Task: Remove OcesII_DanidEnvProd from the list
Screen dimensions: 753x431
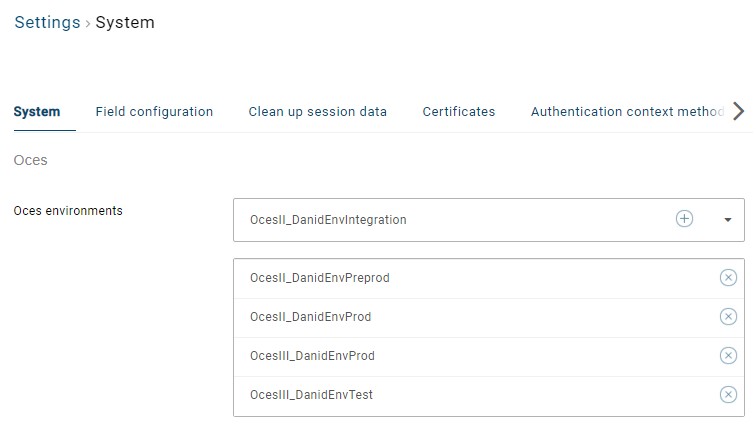Action: click(x=728, y=317)
